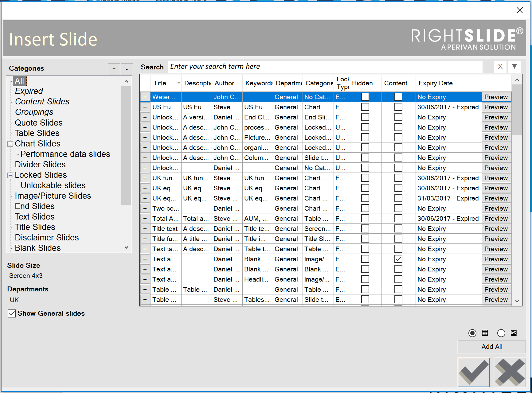This screenshot has width=532, height=393.
Task: Open the Title column filter arrow
Action: (179, 83)
